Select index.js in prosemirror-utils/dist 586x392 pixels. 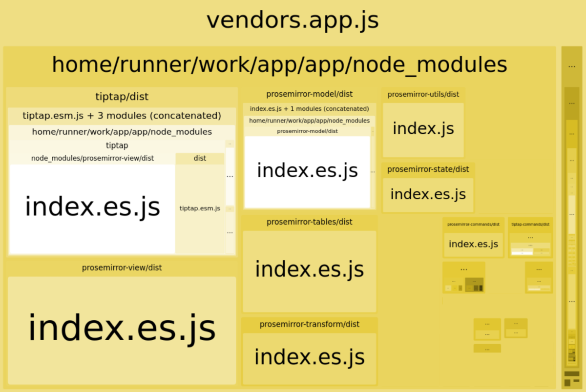[x=423, y=129]
